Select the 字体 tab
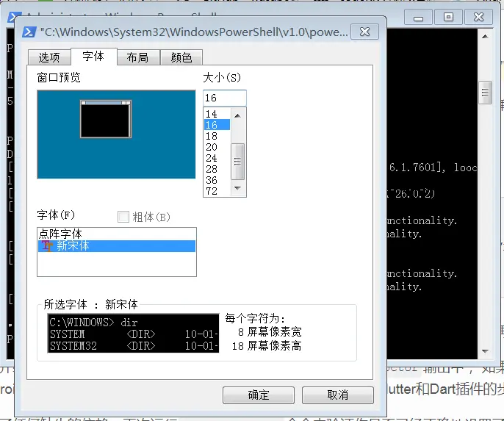Image resolution: width=504 pixels, height=421 pixels. tap(93, 57)
